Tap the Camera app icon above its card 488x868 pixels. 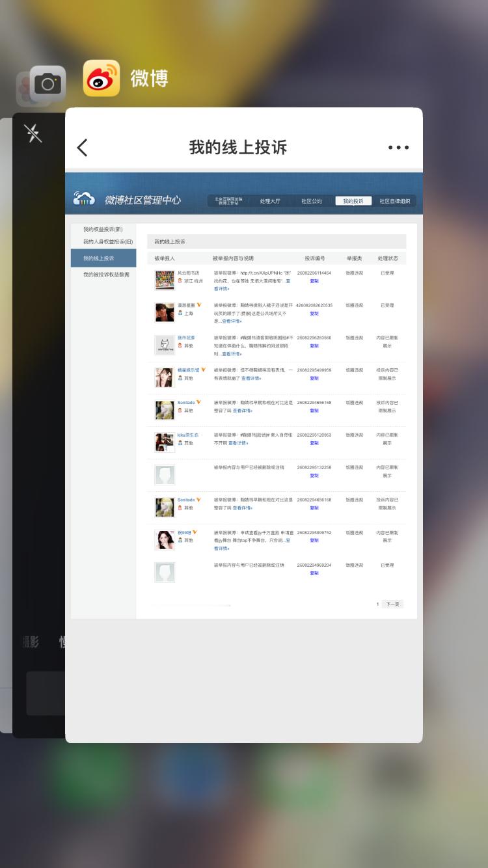(47, 83)
